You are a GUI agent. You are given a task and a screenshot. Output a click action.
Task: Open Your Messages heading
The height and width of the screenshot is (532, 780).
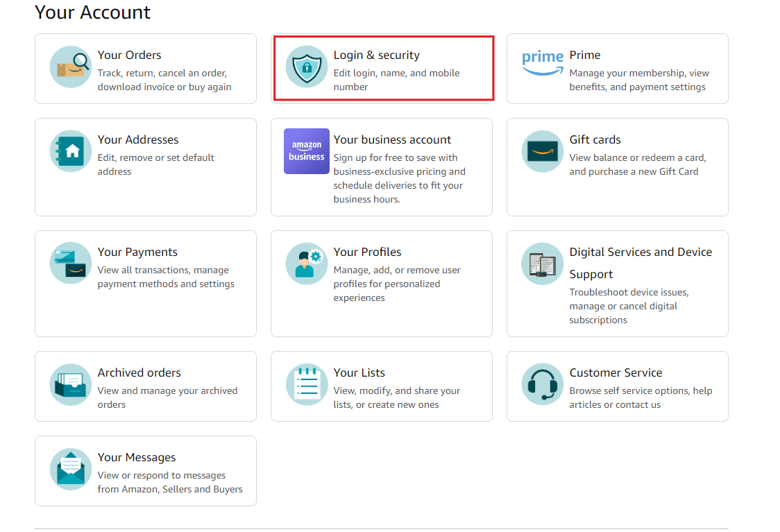(x=137, y=457)
